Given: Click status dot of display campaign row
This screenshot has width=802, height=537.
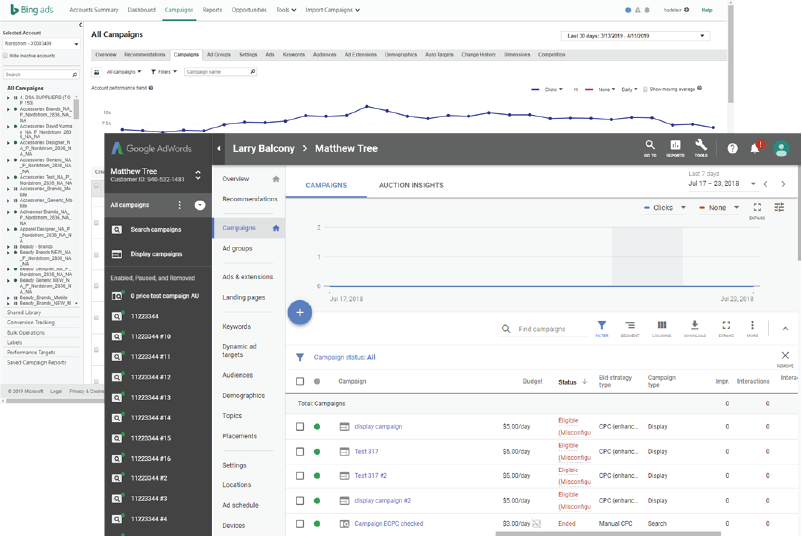Looking at the screenshot, I should [x=317, y=427].
